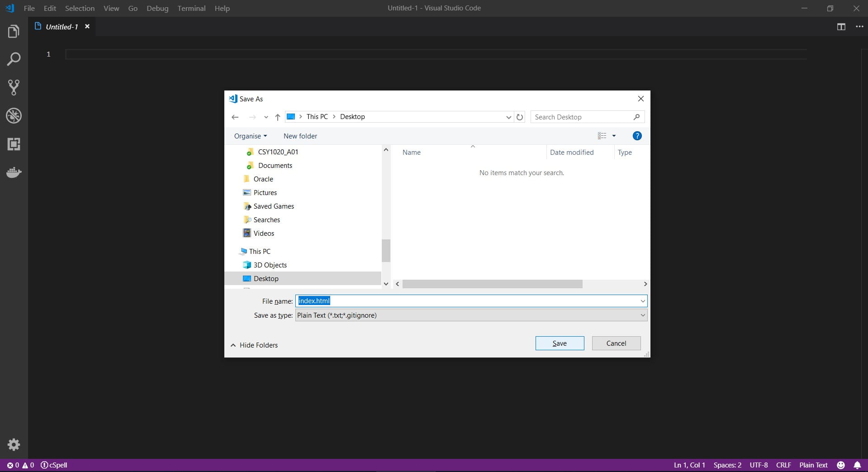Open the View menu
868x472 pixels.
111,8
